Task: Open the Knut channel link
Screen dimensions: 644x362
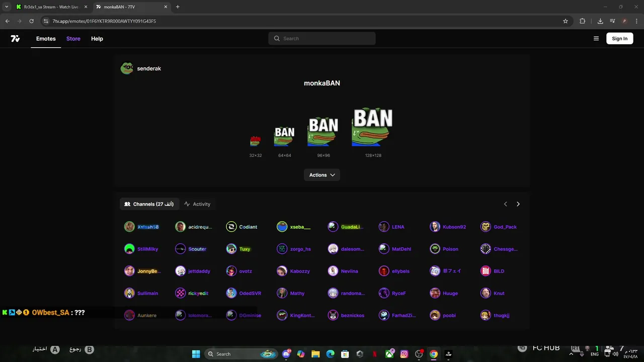Action: (x=499, y=293)
